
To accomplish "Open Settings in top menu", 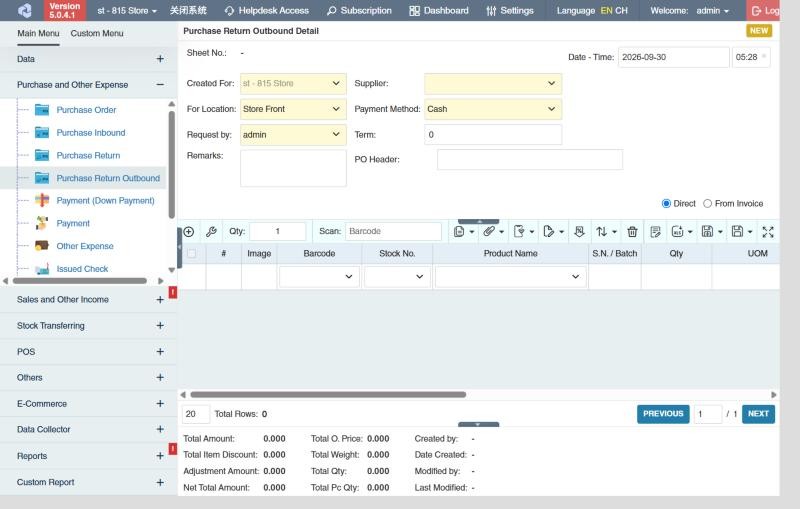I will tap(510, 10).
